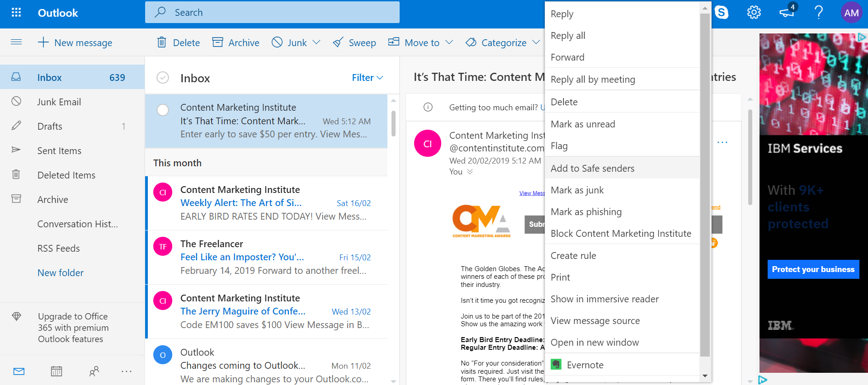The width and height of the screenshot is (868, 385).
Task: Choose Reply all by meeting
Action: tap(622, 80)
